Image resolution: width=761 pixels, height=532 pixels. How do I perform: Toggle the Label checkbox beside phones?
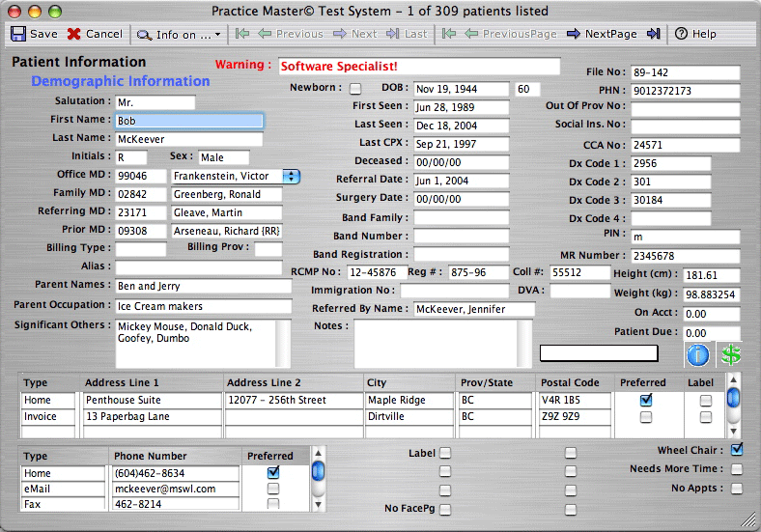click(x=445, y=454)
